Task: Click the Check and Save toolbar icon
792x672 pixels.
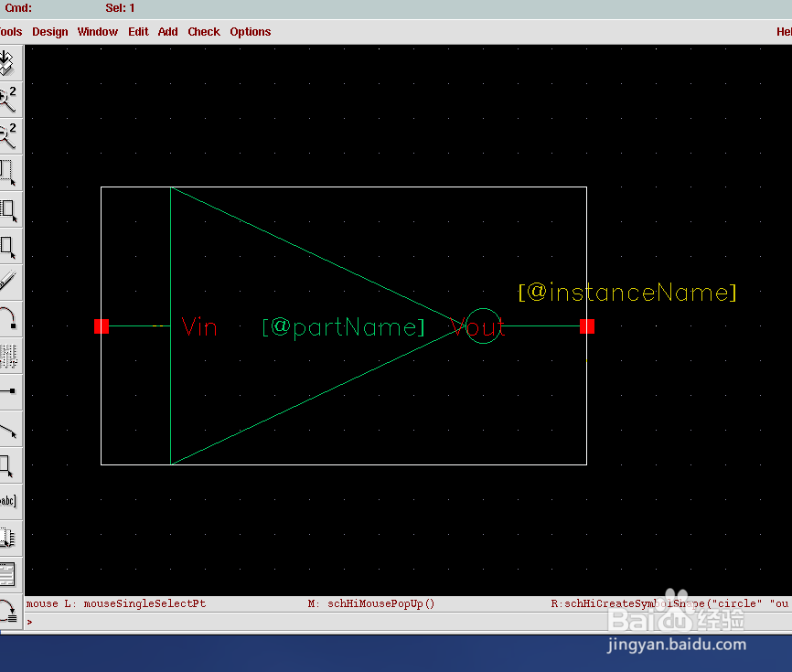Action: (x=9, y=63)
